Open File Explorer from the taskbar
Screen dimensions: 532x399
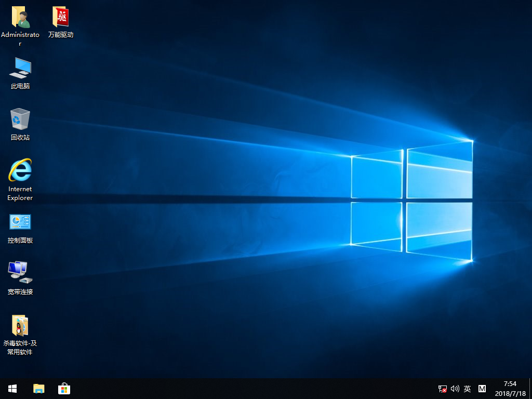pyautogui.click(x=38, y=389)
